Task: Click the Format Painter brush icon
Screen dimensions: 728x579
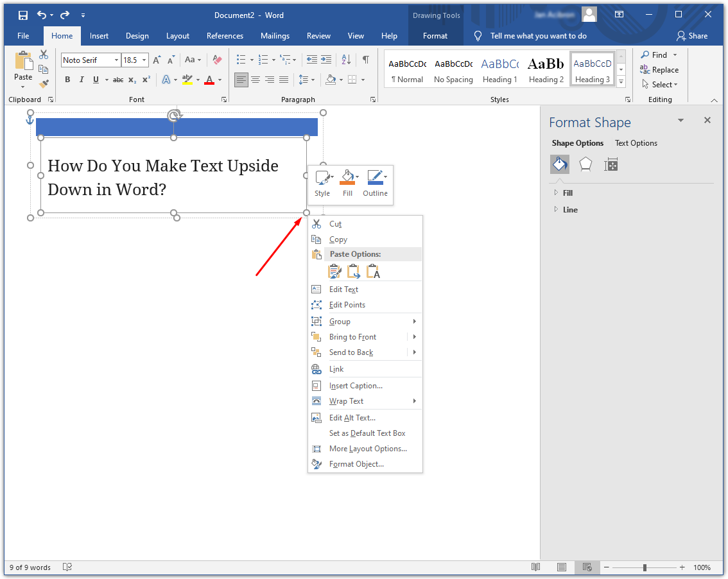Action: [x=44, y=83]
